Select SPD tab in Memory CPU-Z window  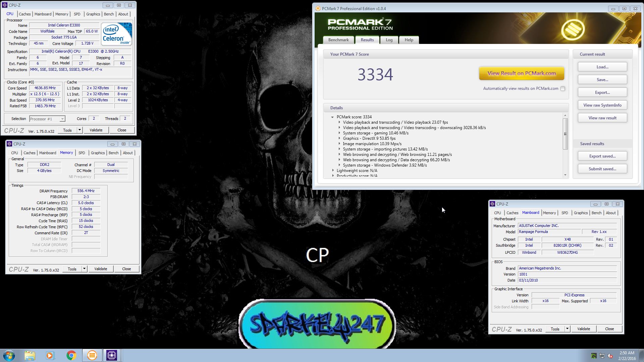[82, 153]
